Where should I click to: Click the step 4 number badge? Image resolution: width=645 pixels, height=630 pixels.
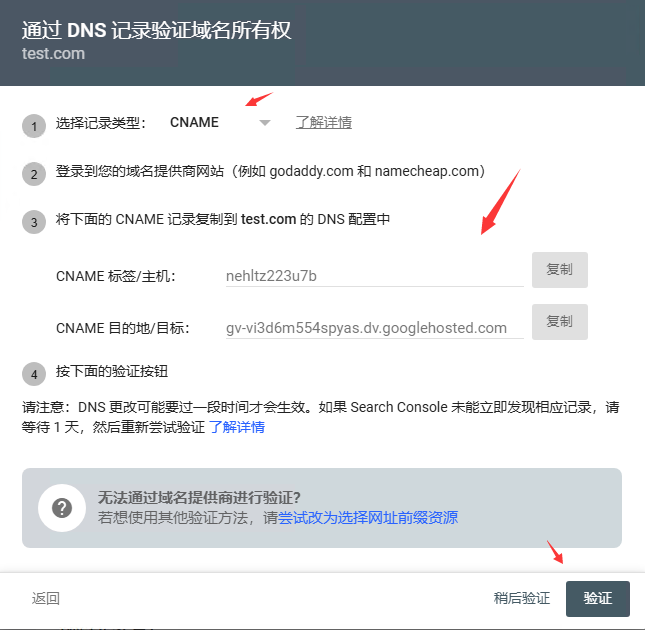(x=34, y=374)
